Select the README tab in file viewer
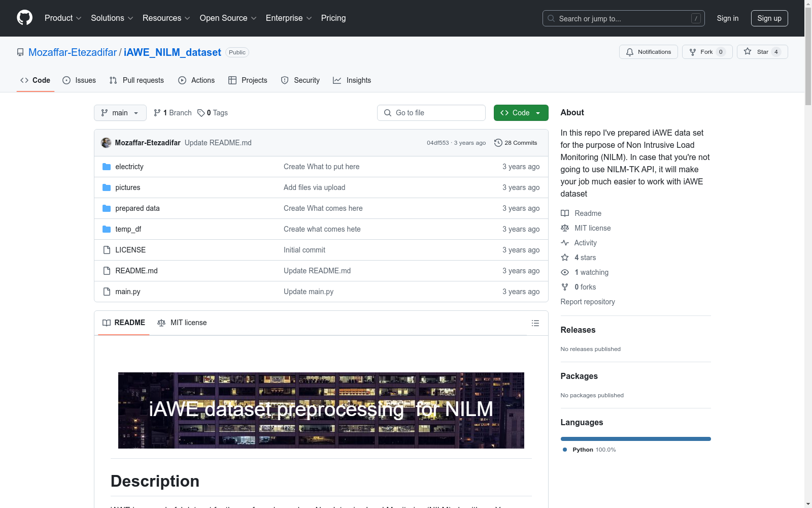Image resolution: width=812 pixels, height=508 pixels. (x=124, y=323)
